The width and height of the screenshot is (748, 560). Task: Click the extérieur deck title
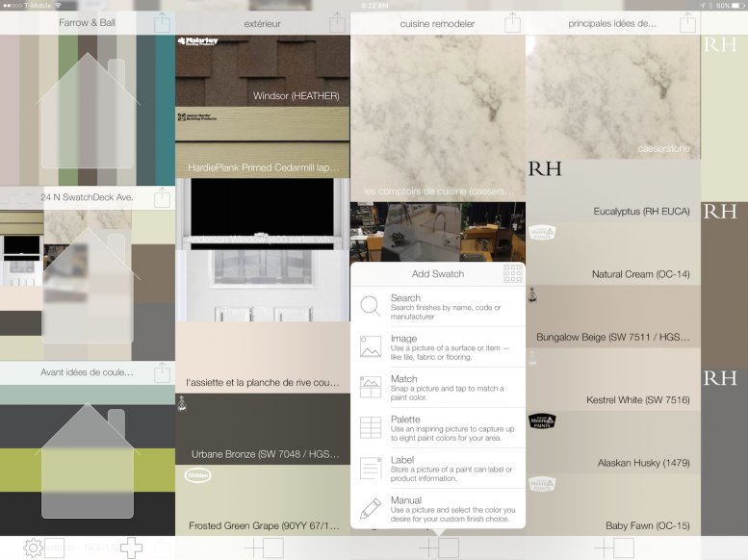pyautogui.click(x=262, y=23)
